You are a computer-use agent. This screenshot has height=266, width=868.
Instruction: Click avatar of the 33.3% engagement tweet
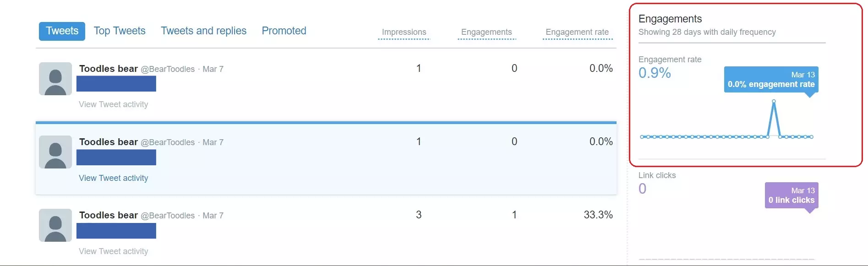(x=55, y=225)
